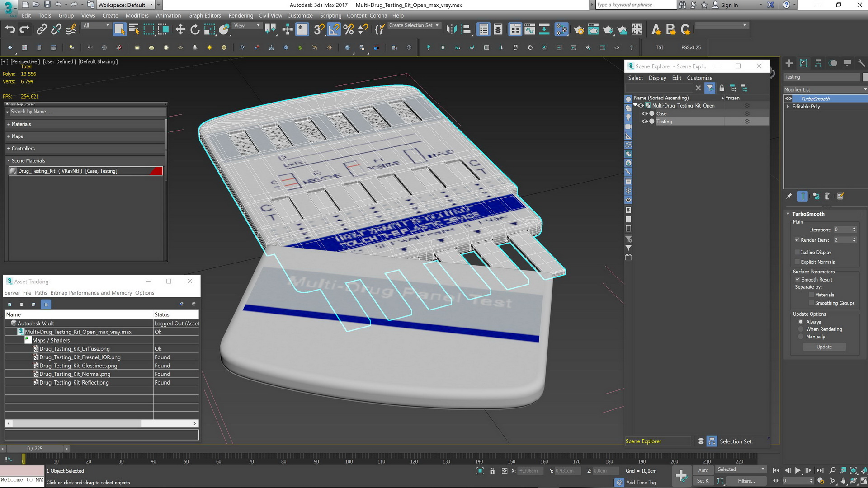Viewport: 868px width, 488px height.
Task: Open the Rendering menu
Action: click(241, 15)
